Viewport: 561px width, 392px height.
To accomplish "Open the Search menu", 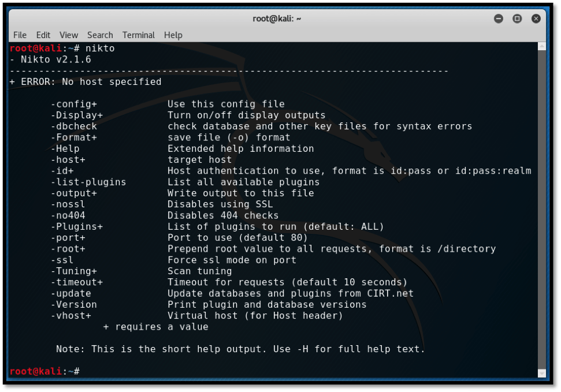I will pyautogui.click(x=100, y=35).
